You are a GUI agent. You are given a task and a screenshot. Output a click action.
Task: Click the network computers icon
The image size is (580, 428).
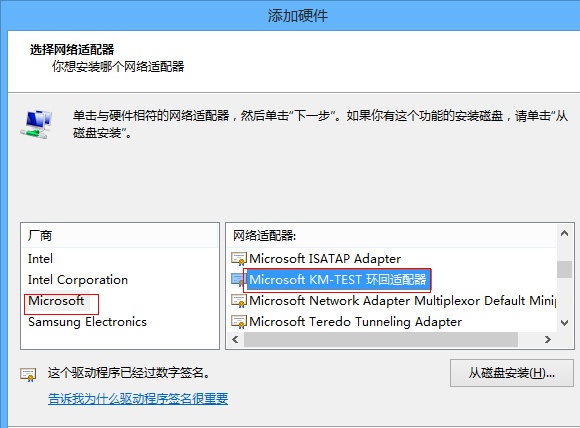coord(37,125)
